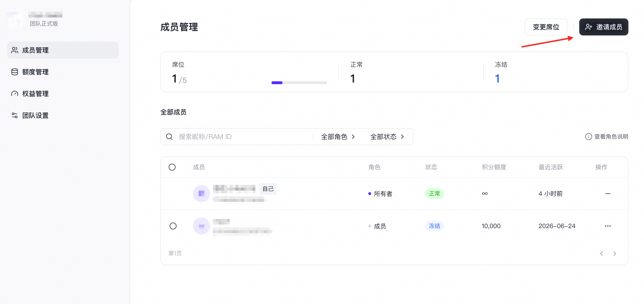644x304 pixels.
Task: Click the infinity 积分额度 value of the owner
Action: [485, 194]
